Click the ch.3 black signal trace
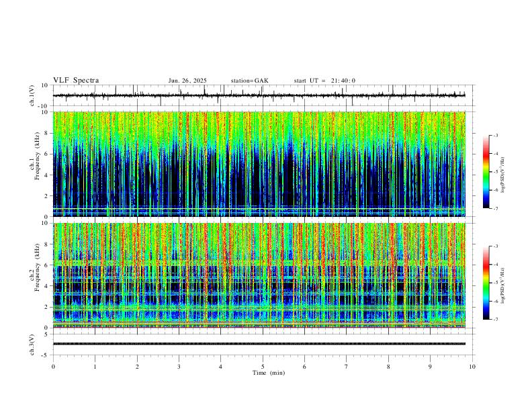This screenshot has height=411, width=532. coord(259,344)
